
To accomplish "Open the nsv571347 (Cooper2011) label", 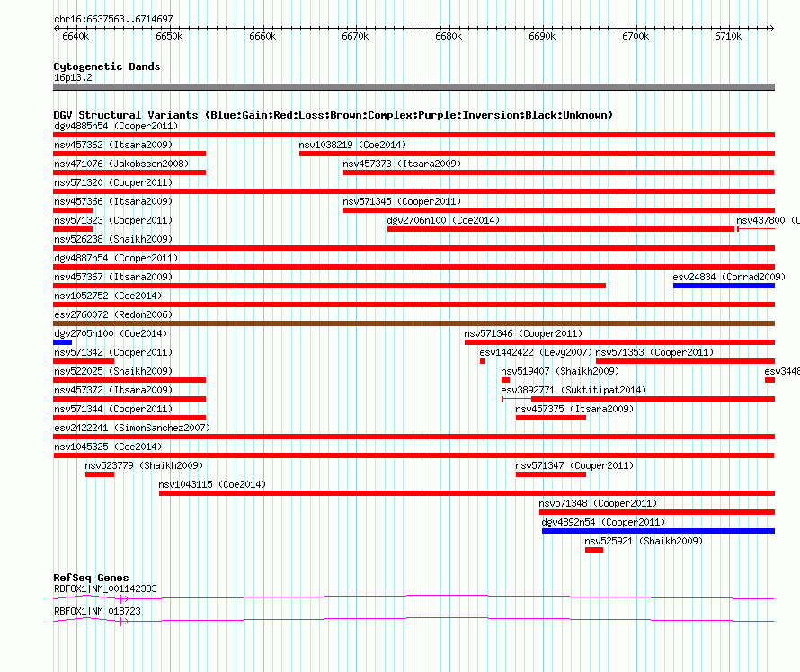I will point(574,465).
